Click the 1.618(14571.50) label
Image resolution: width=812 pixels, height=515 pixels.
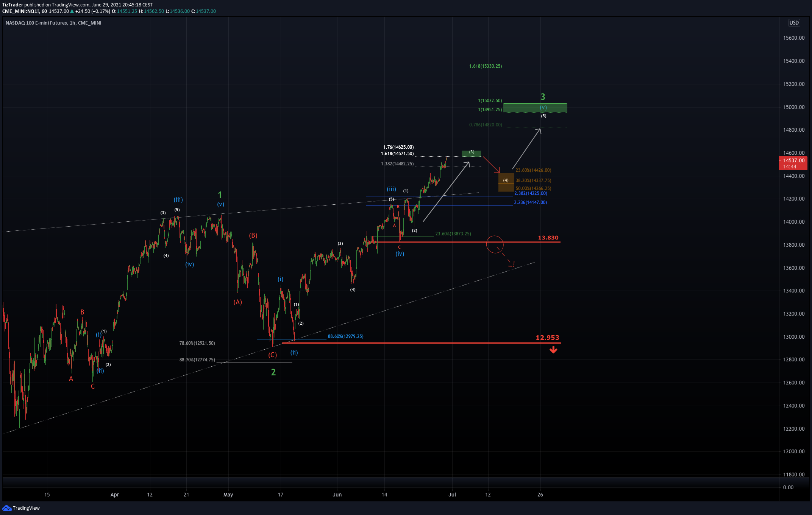pos(397,154)
